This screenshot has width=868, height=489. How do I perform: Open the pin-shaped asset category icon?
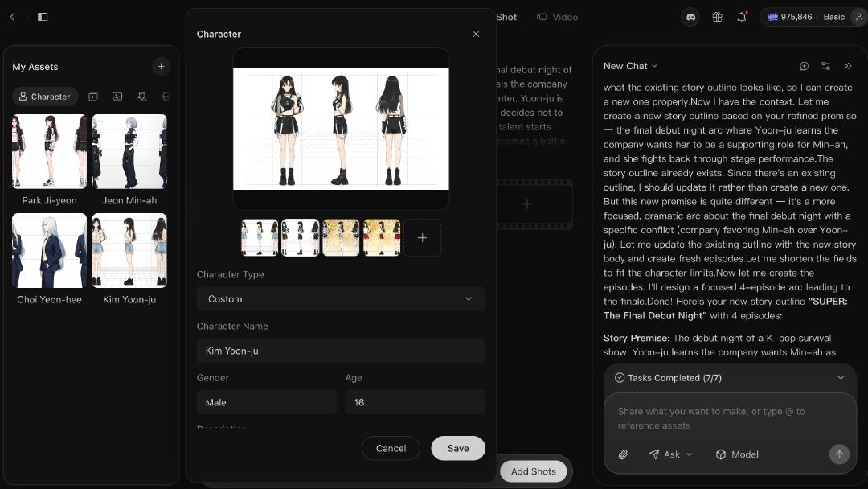pyautogui.click(x=141, y=97)
